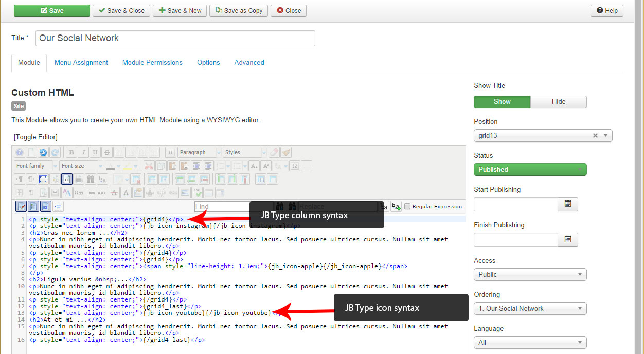Click the Help button
This screenshot has width=644, height=354.
point(607,11)
